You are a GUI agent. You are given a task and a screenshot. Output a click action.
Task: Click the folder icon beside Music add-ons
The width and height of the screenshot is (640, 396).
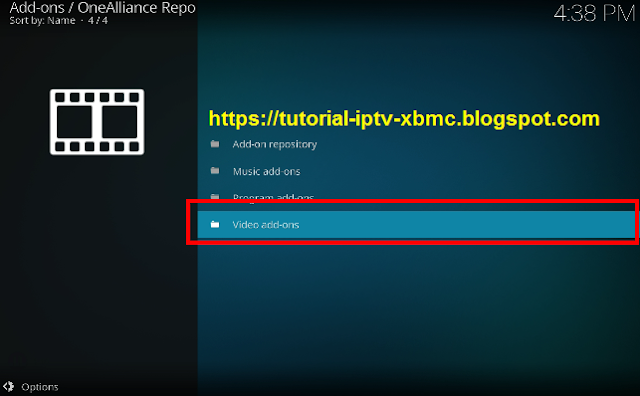(x=215, y=171)
